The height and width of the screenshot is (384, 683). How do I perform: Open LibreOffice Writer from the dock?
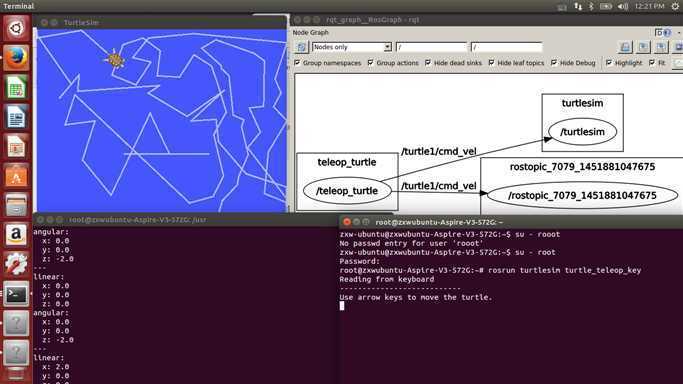[x=16, y=117]
